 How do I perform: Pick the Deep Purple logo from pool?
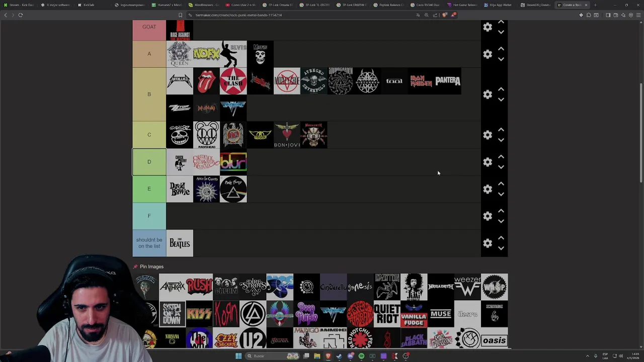[306, 314]
